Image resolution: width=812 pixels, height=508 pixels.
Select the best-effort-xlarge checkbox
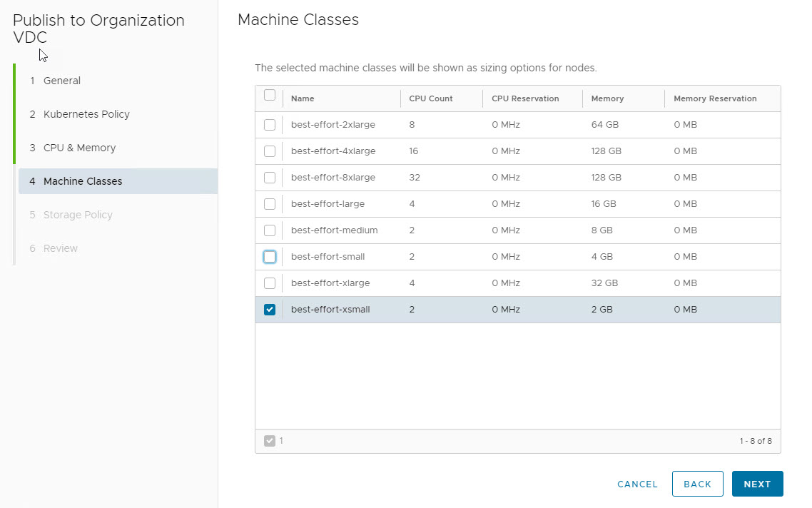coord(269,283)
